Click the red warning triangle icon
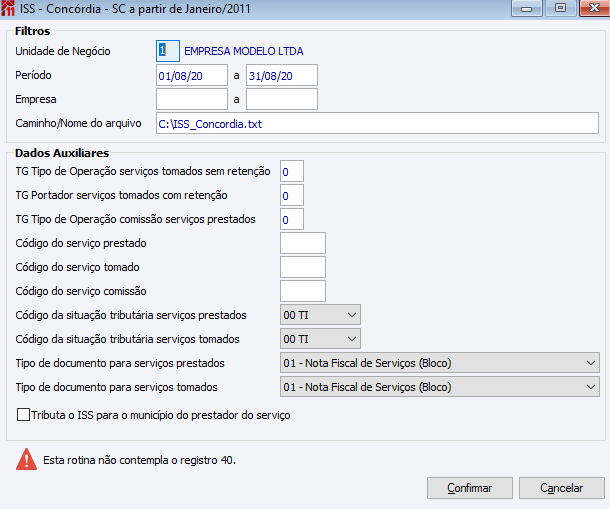 [26, 460]
